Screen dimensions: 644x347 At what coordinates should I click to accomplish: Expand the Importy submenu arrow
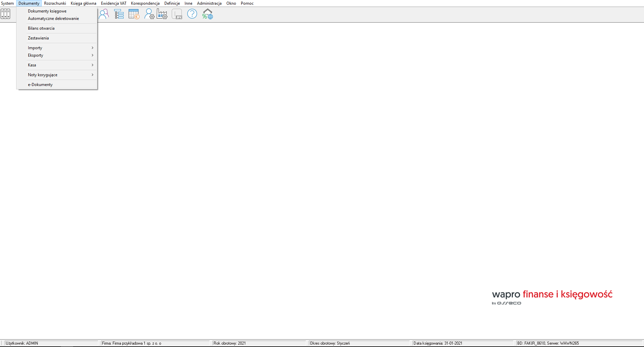pos(92,48)
